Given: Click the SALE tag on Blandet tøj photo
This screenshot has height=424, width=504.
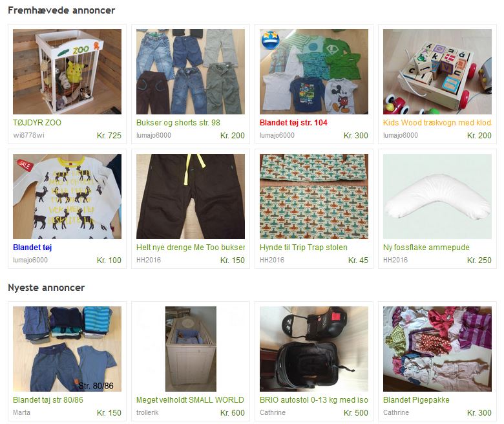Looking at the screenshot, I should coord(25,165).
